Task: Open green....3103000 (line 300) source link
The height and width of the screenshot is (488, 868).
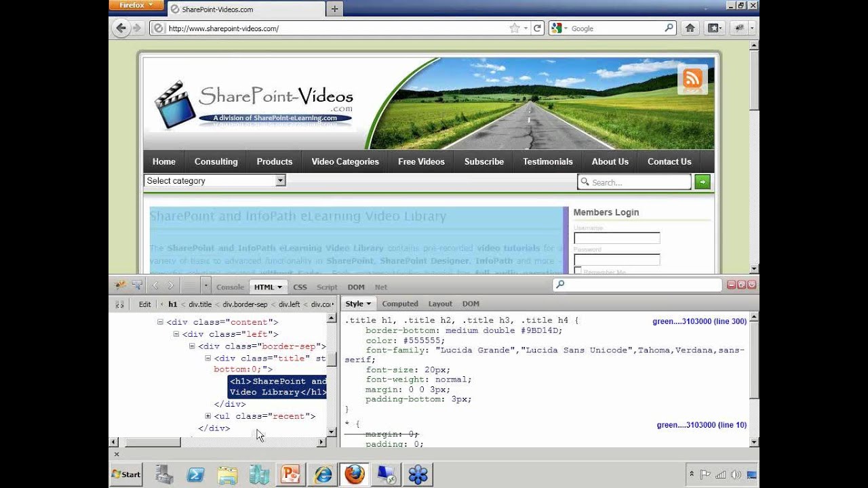Action: [x=700, y=321]
